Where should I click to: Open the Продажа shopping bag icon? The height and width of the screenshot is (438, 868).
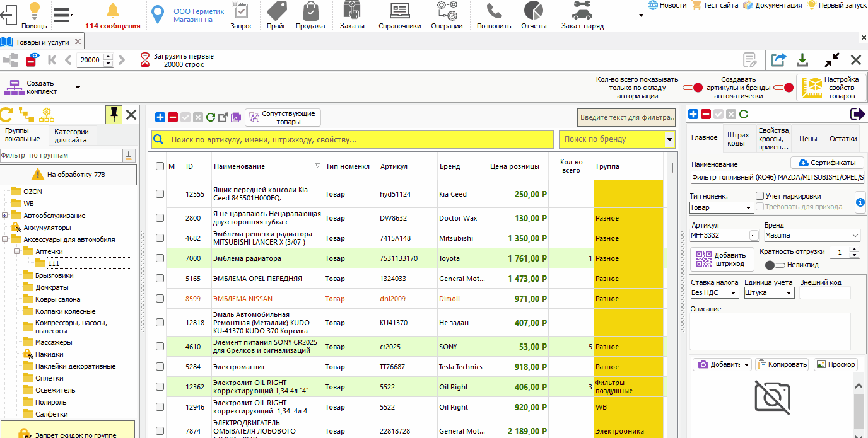(310, 11)
